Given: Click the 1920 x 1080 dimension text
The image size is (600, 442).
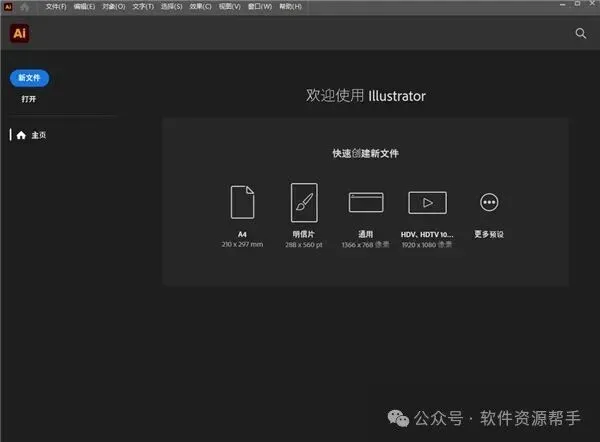Looking at the screenshot, I should click(427, 245).
